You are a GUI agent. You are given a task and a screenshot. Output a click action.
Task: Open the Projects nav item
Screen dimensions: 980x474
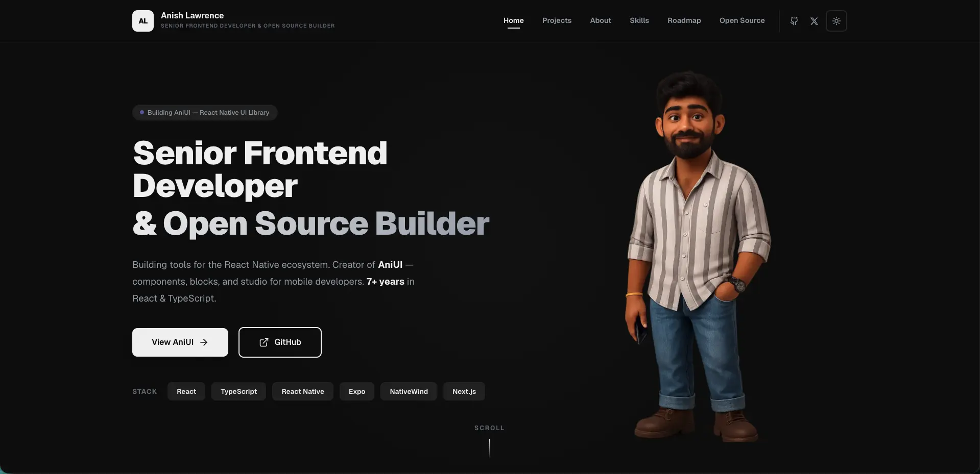557,20
